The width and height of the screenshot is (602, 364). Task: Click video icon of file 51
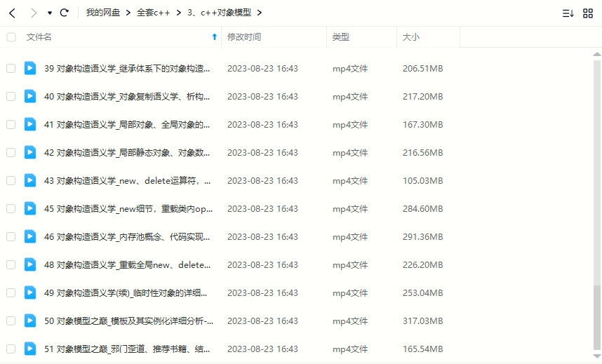[x=30, y=349]
